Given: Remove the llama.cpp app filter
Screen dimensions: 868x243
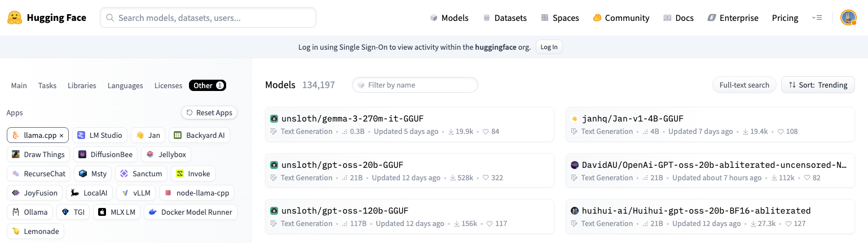Looking at the screenshot, I should point(61,136).
